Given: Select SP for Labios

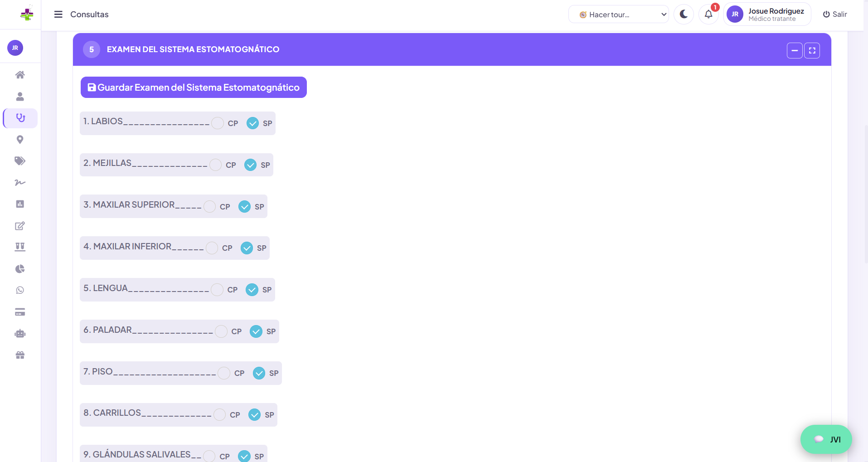Looking at the screenshot, I should pos(252,123).
